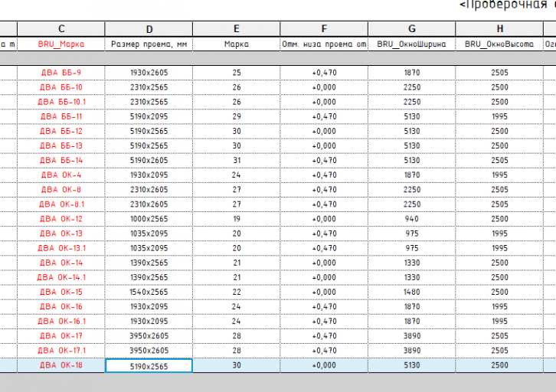This screenshot has height=392, width=556.
Task: Click the BRU_ОкноШирина header
Action: click(412, 44)
